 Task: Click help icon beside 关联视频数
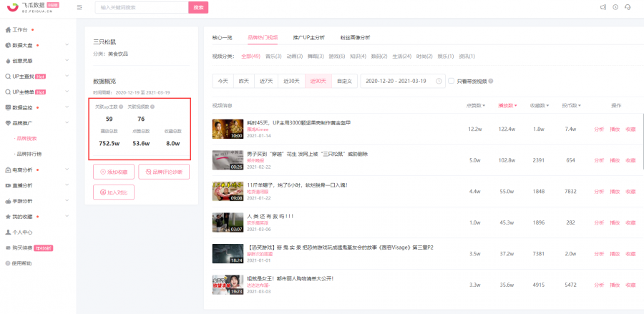tap(152, 107)
